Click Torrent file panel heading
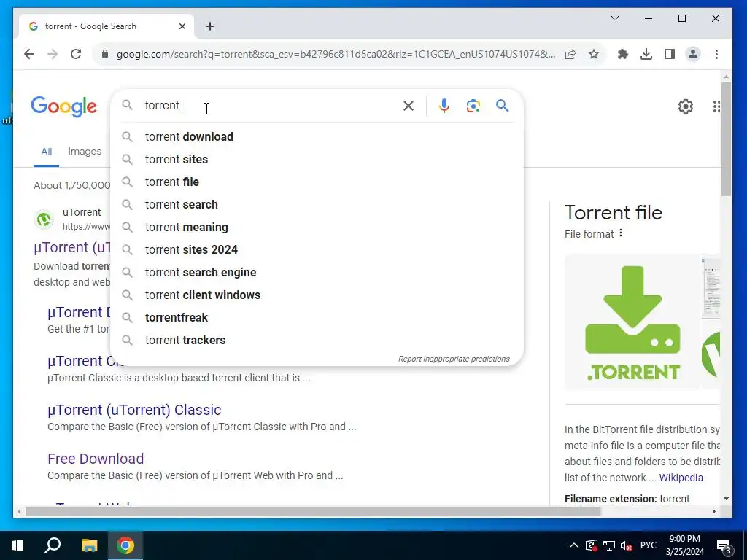The image size is (747, 560). 614,212
